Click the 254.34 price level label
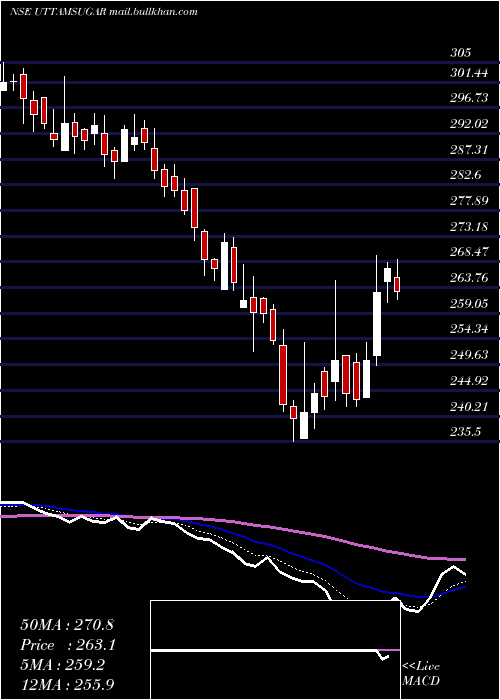Screen dimensions: 500x700 pyautogui.click(x=469, y=329)
